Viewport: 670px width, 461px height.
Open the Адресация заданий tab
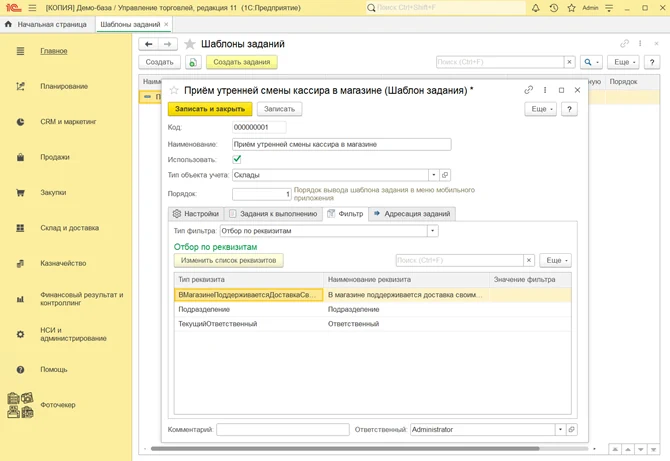[x=412, y=214]
